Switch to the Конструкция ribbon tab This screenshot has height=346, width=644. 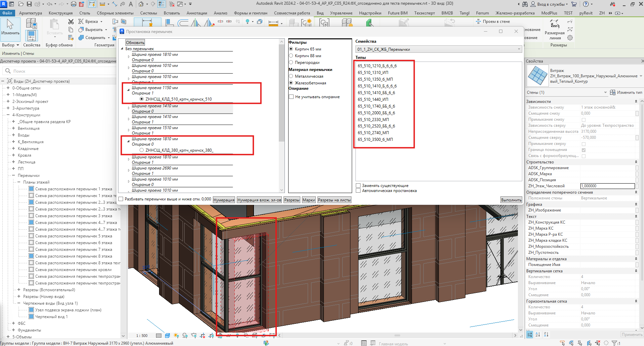click(61, 13)
